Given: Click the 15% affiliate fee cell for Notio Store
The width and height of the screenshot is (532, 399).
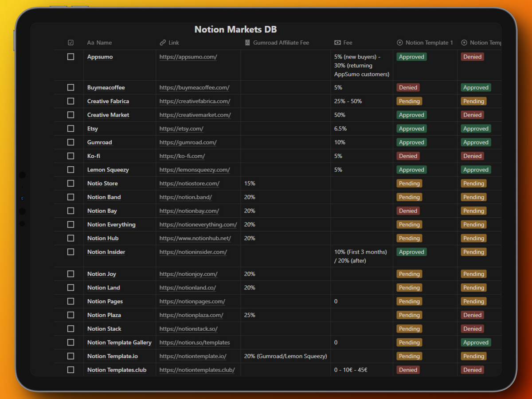Looking at the screenshot, I should pos(250,184).
